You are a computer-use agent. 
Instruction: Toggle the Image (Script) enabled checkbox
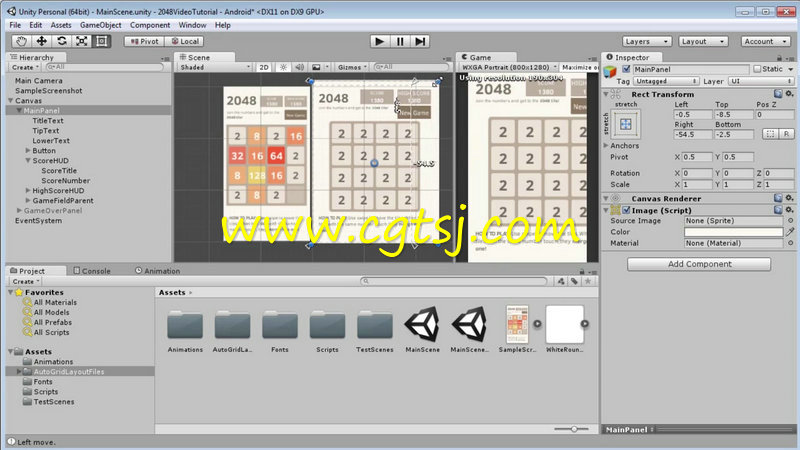pos(626,210)
